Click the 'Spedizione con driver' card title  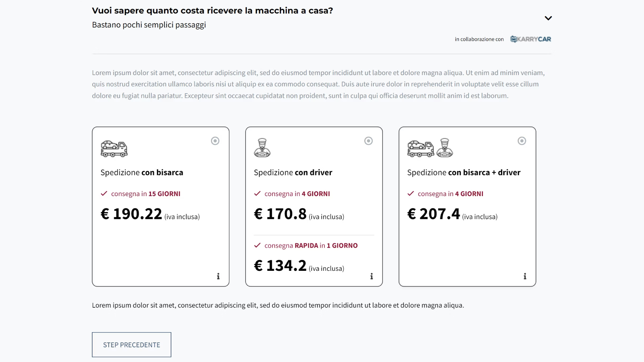point(293,173)
